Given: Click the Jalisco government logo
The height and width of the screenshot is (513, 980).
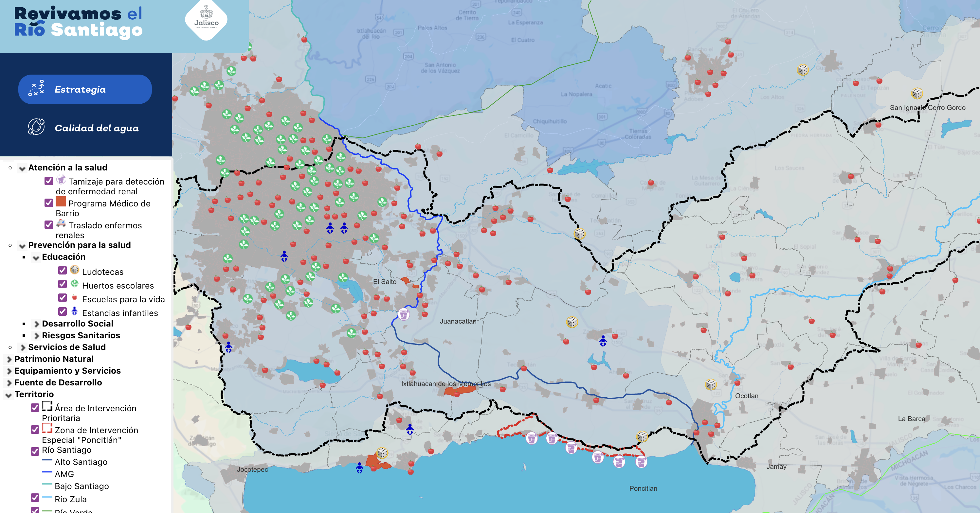Looking at the screenshot, I should [x=206, y=20].
